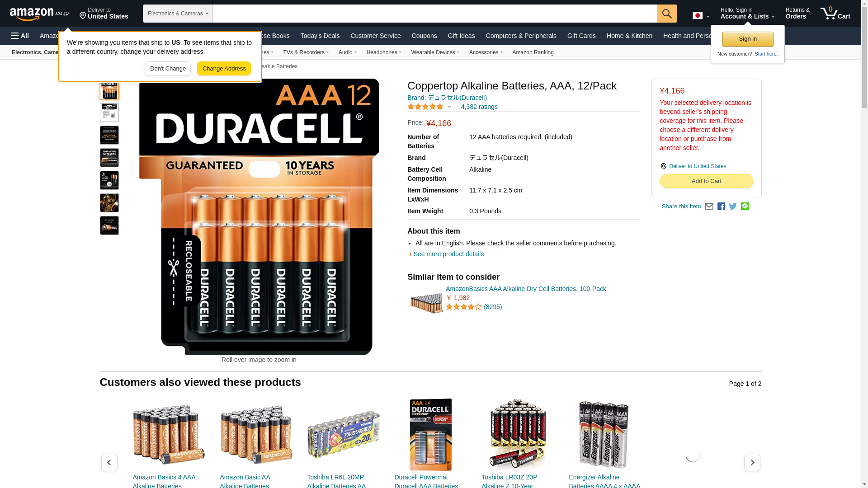The width and height of the screenshot is (868, 488).
Task: Open the language flag dropdown
Action: pyautogui.click(x=701, y=16)
